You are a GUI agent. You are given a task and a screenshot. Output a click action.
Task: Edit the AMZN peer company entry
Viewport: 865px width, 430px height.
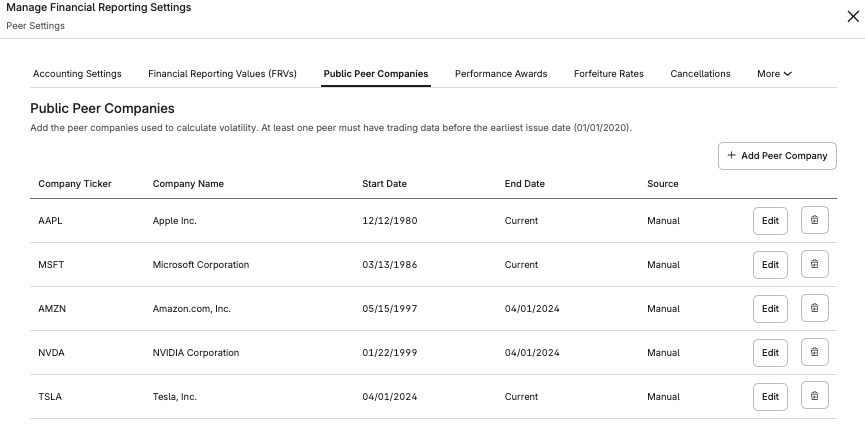(770, 309)
